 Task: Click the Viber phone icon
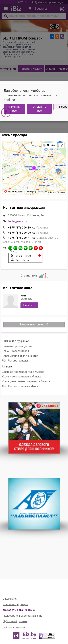[x=62, y=36]
